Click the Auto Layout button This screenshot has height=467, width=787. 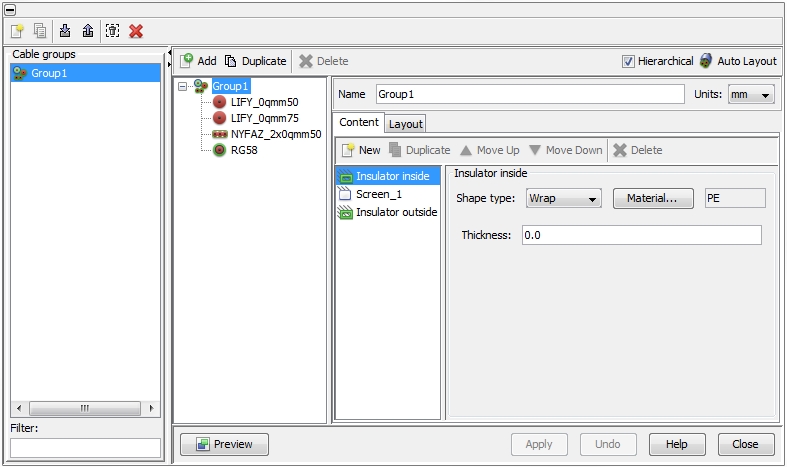[738, 61]
